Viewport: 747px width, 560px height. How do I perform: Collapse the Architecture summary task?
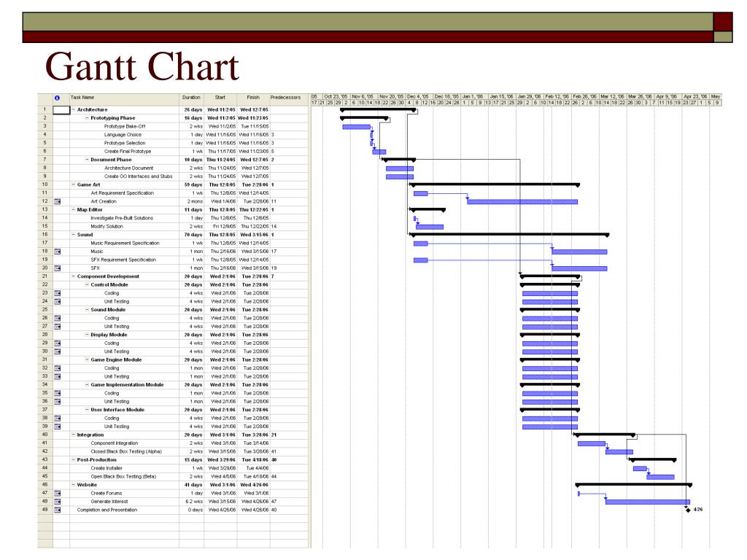(x=74, y=109)
